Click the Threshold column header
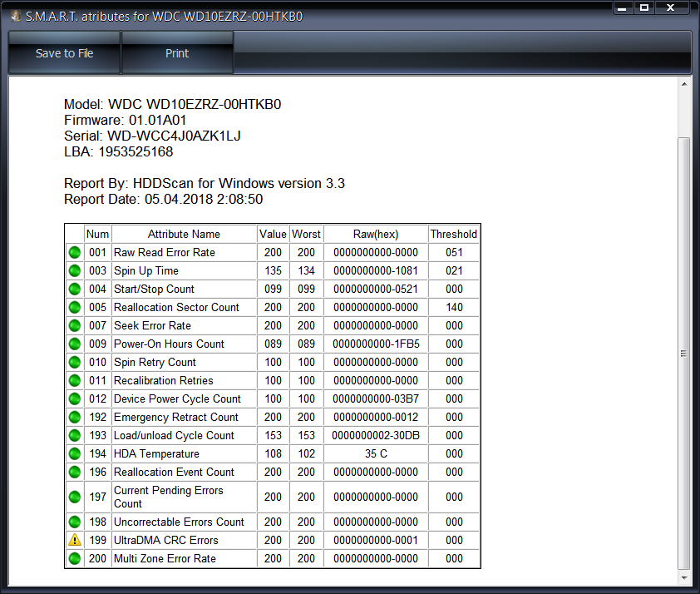 [x=454, y=234]
